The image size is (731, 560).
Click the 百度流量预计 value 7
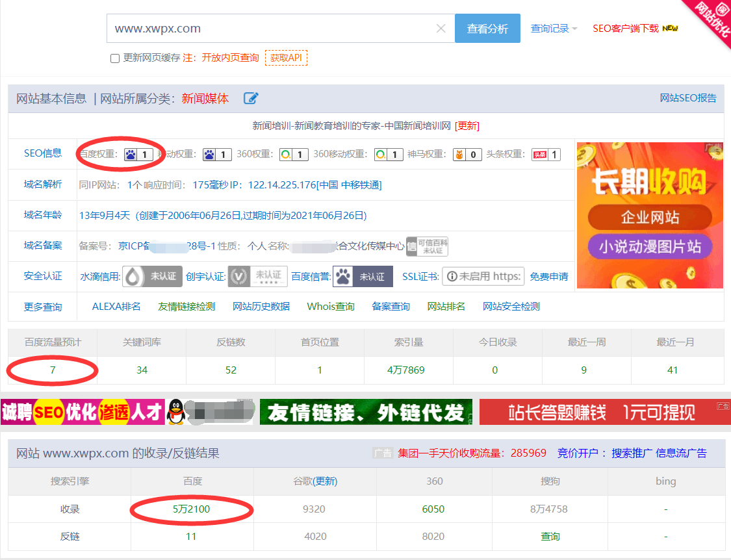tap(53, 370)
